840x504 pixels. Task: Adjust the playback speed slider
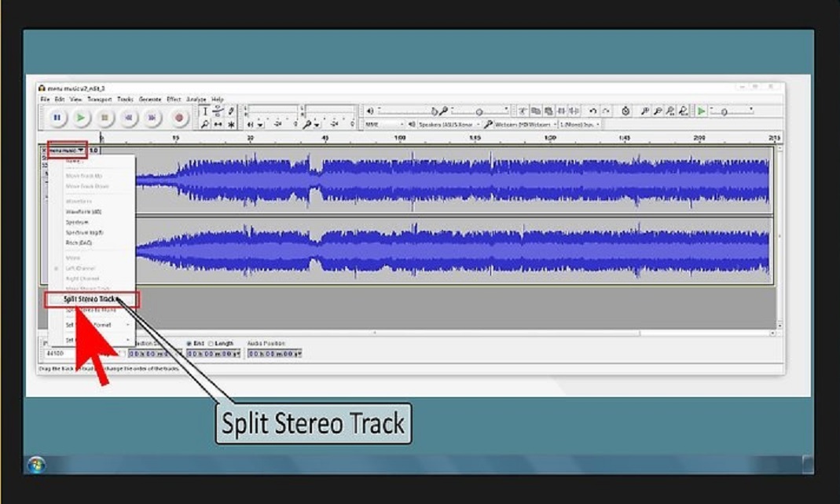coord(732,111)
